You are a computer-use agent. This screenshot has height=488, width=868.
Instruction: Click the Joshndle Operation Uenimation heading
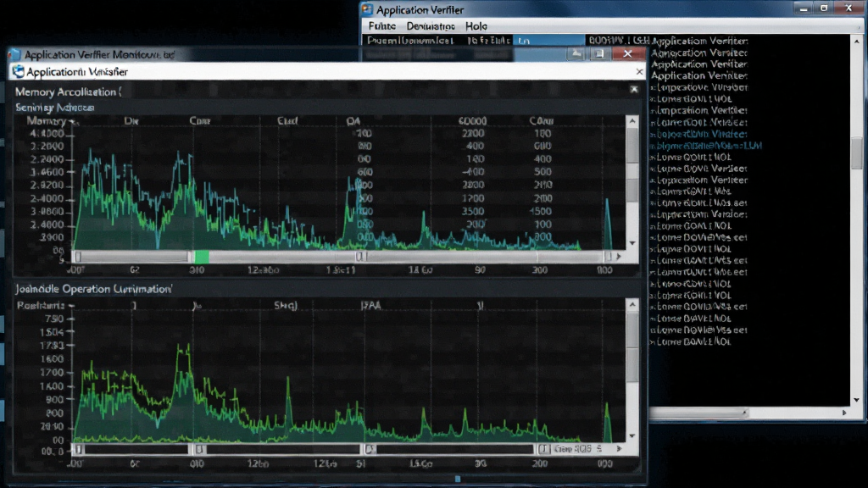coord(93,289)
